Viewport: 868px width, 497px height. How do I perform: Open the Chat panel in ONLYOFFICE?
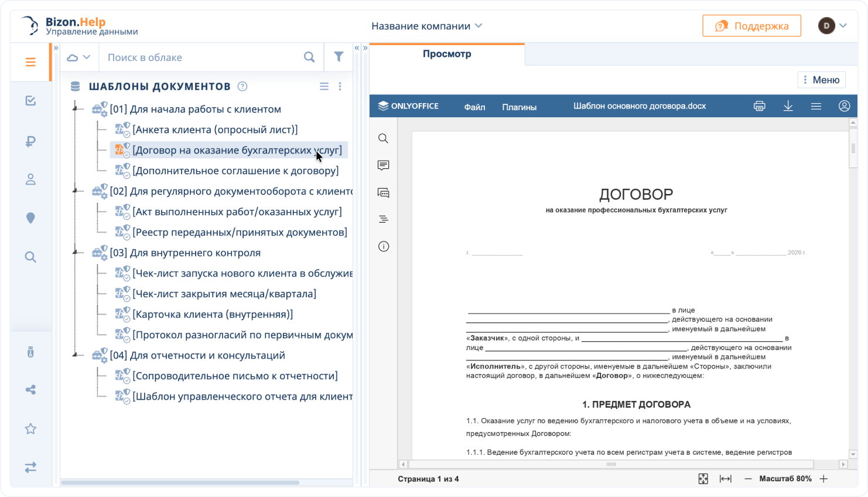(x=383, y=192)
